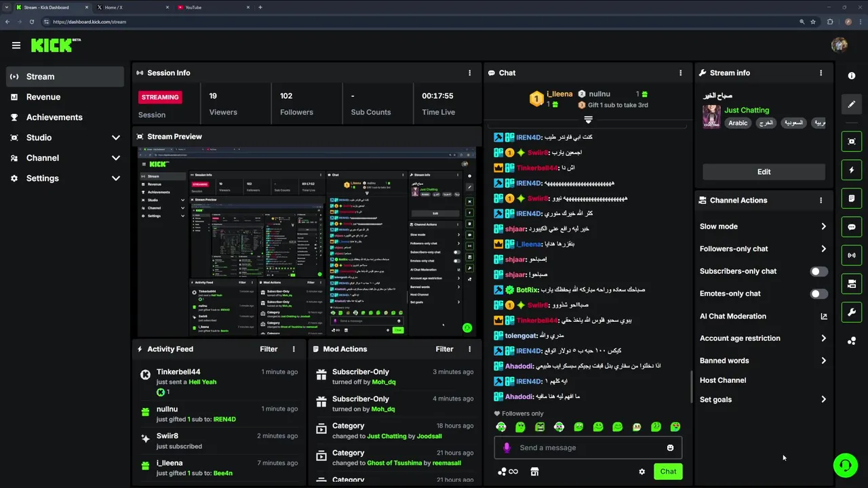The width and height of the screenshot is (868, 488).
Task: Open Set goals options
Action: pyautogui.click(x=764, y=399)
